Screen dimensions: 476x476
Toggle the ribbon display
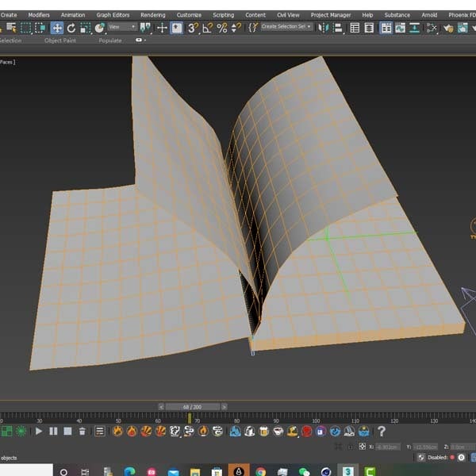click(x=386, y=28)
